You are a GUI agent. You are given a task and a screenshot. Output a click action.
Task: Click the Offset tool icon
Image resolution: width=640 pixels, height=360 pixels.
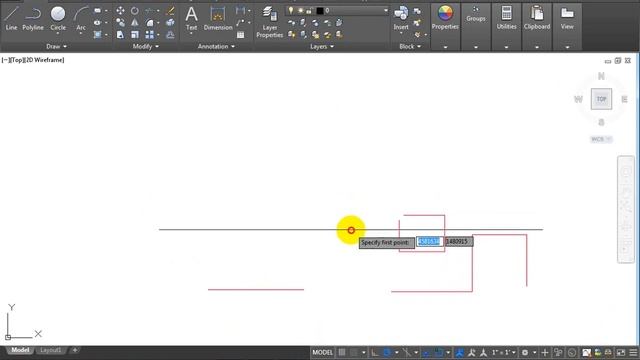pyautogui.click(x=171, y=35)
